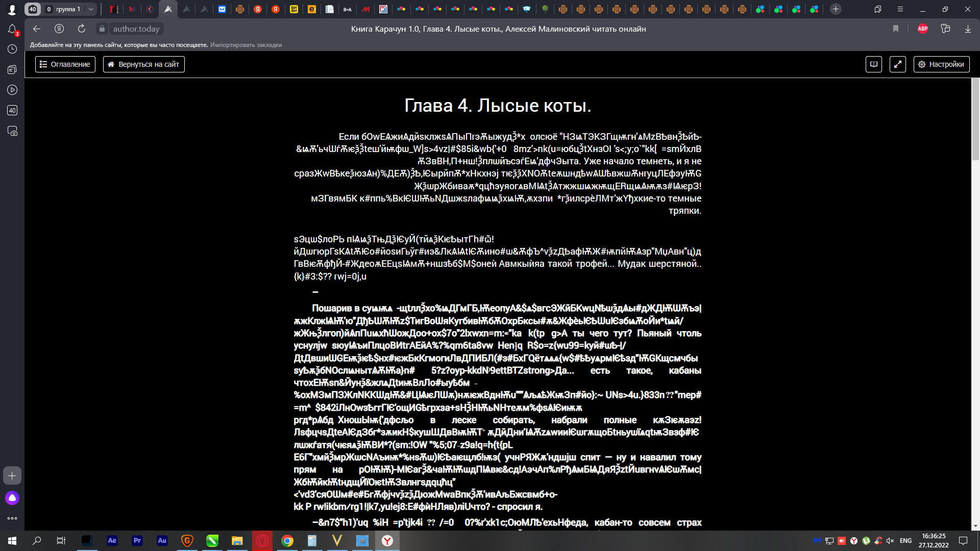980x551 pixels.
Task: Open Adobe Premiere Pro from taskbar
Action: pyautogui.click(x=137, y=540)
